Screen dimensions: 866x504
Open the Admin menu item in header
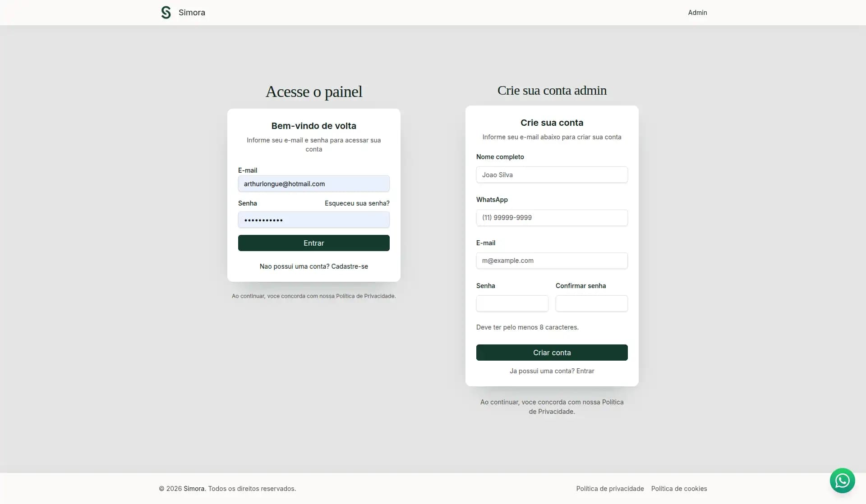[697, 13]
